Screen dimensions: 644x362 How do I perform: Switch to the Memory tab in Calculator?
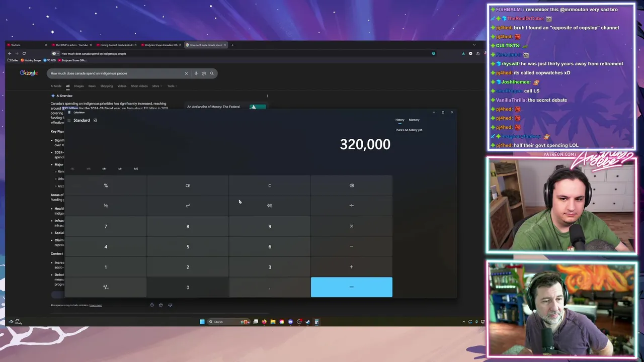pyautogui.click(x=414, y=120)
